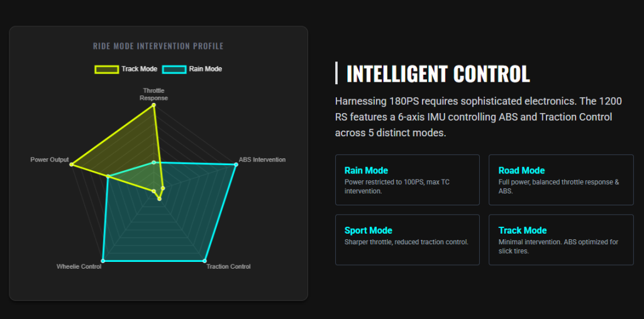Select Track Mode's Throttle Response data point

pos(153,105)
